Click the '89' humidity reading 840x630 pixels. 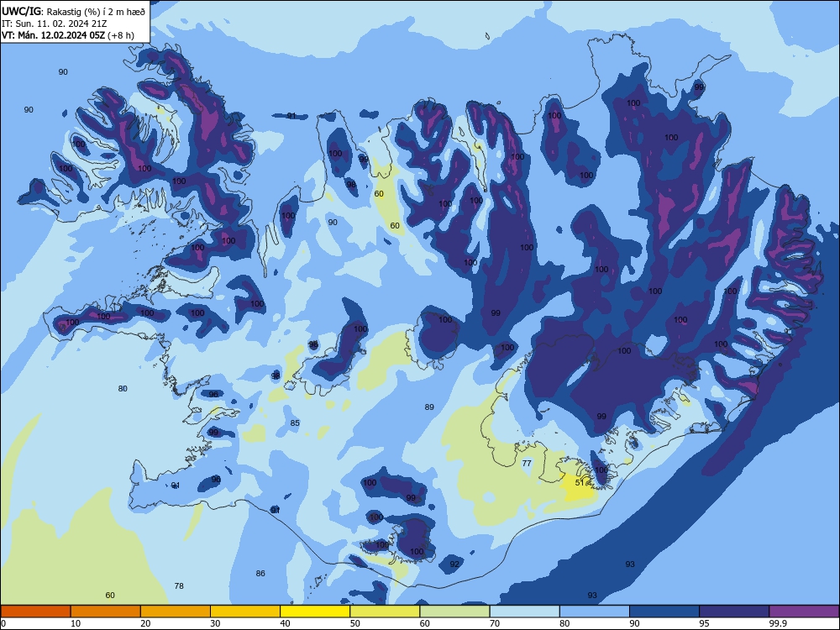pyautogui.click(x=429, y=407)
